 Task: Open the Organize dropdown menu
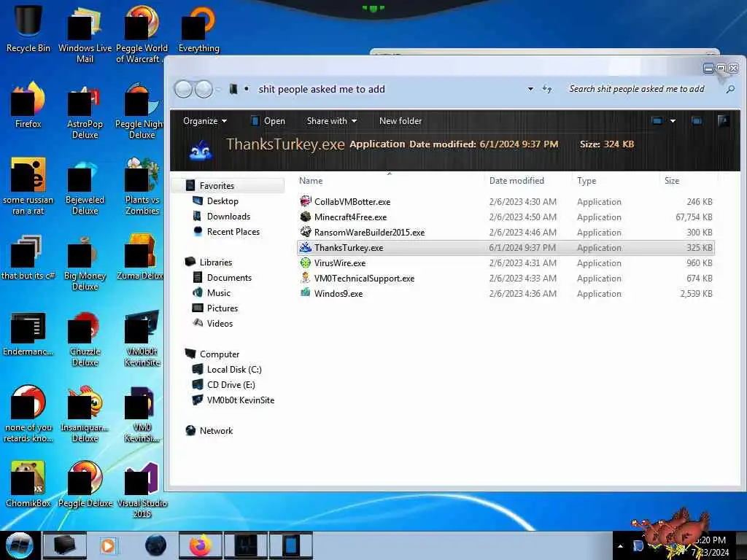pos(205,121)
